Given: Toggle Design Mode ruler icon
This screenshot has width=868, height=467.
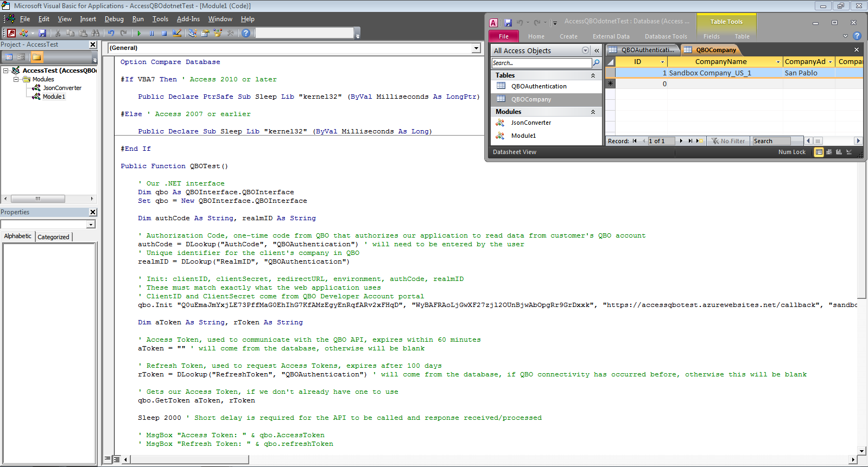Looking at the screenshot, I should tap(176, 33).
